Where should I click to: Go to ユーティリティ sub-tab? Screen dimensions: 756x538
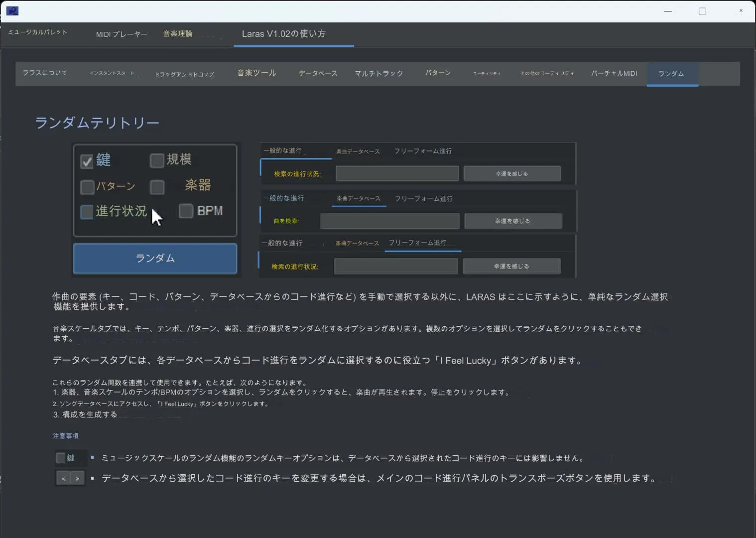point(487,74)
